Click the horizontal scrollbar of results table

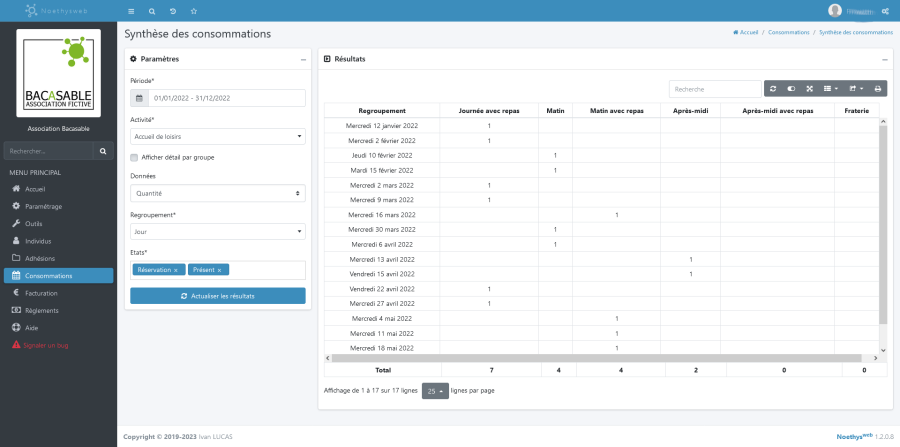(x=600, y=357)
